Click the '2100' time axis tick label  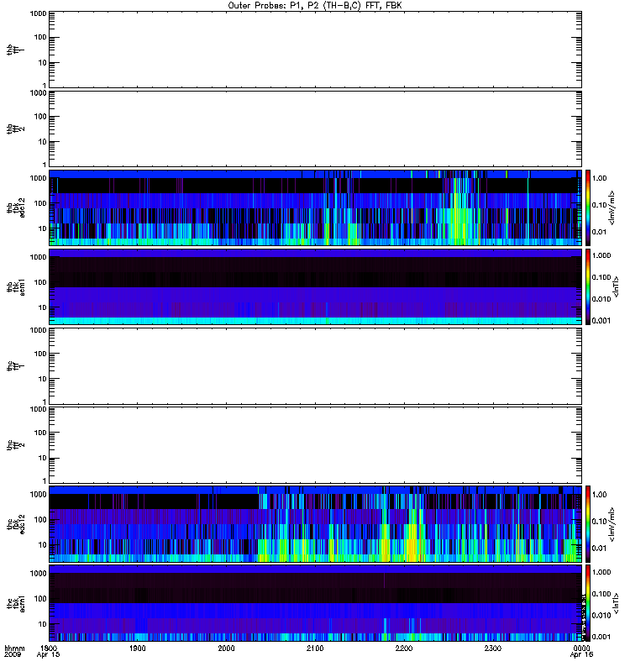point(315,648)
